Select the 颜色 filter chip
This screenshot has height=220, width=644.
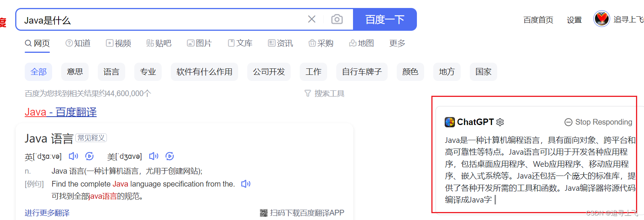coord(410,72)
